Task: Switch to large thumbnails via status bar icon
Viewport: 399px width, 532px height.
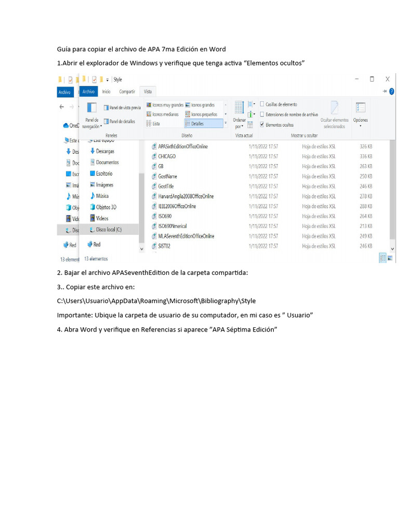Action: (x=390, y=258)
